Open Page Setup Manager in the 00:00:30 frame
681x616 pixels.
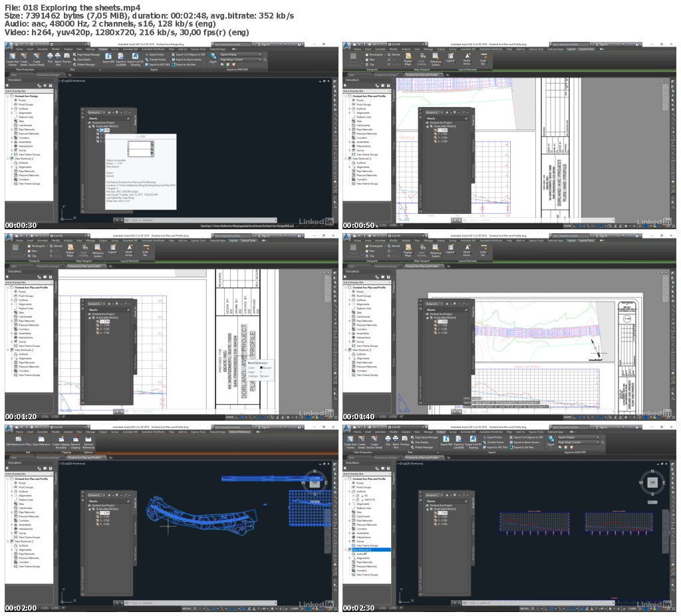87,54
